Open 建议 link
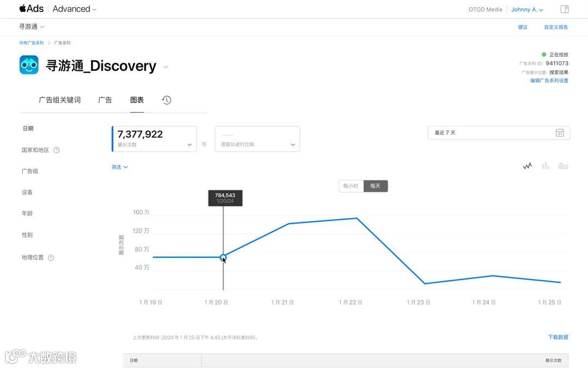588x368 pixels. (523, 27)
